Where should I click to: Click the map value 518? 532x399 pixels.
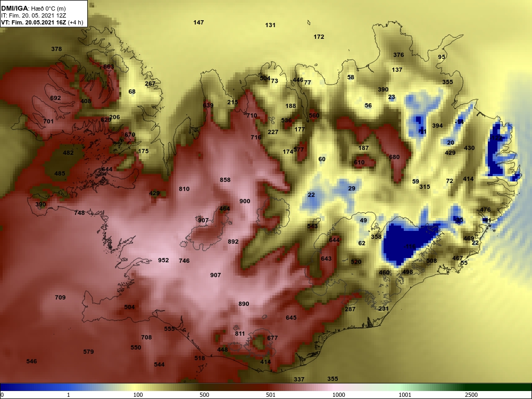coord(199,358)
